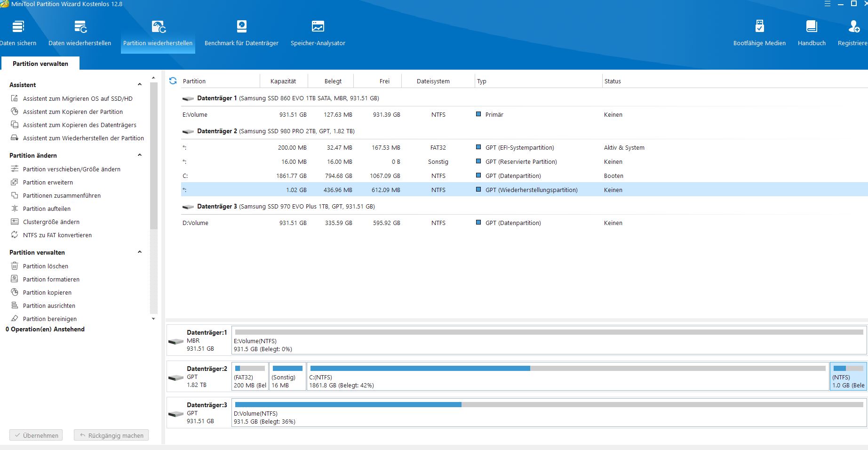
Task: Click the Partition formatieren icon
Action: (15, 279)
